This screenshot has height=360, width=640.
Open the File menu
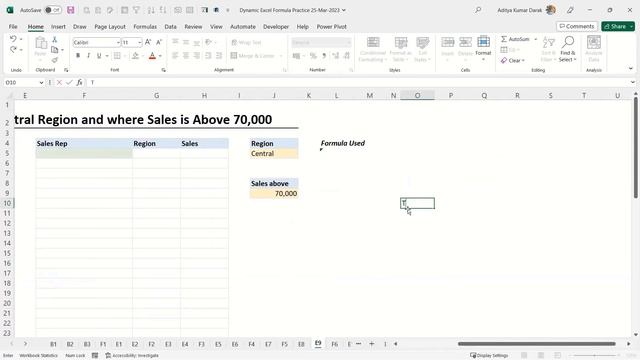(13, 27)
